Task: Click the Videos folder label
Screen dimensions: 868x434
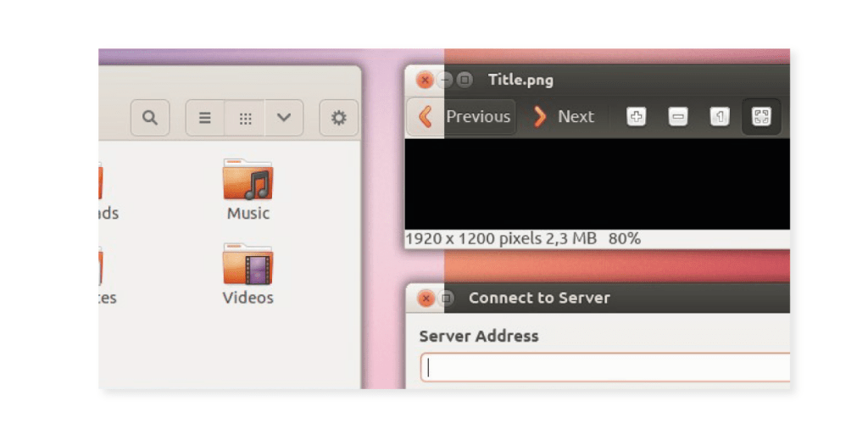Action: pos(248,298)
